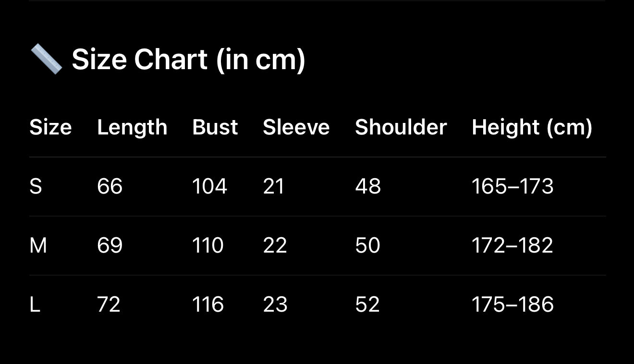Select the M size row label

click(x=38, y=245)
